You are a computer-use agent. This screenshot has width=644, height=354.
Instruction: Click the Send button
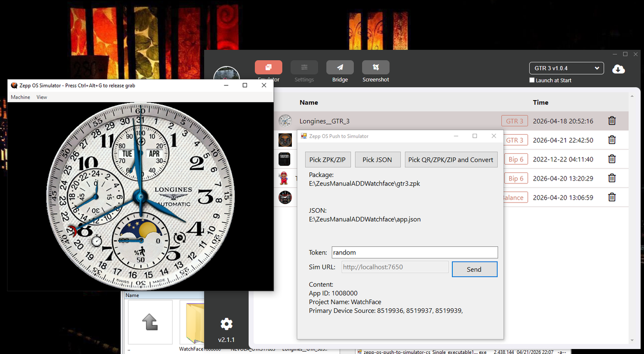(x=474, y=269)
